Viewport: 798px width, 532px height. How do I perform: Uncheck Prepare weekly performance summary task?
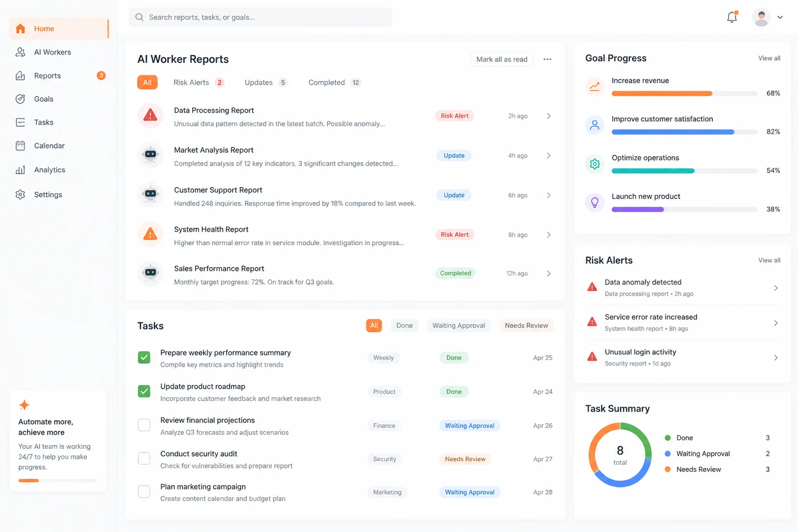[x=144, y=357]
